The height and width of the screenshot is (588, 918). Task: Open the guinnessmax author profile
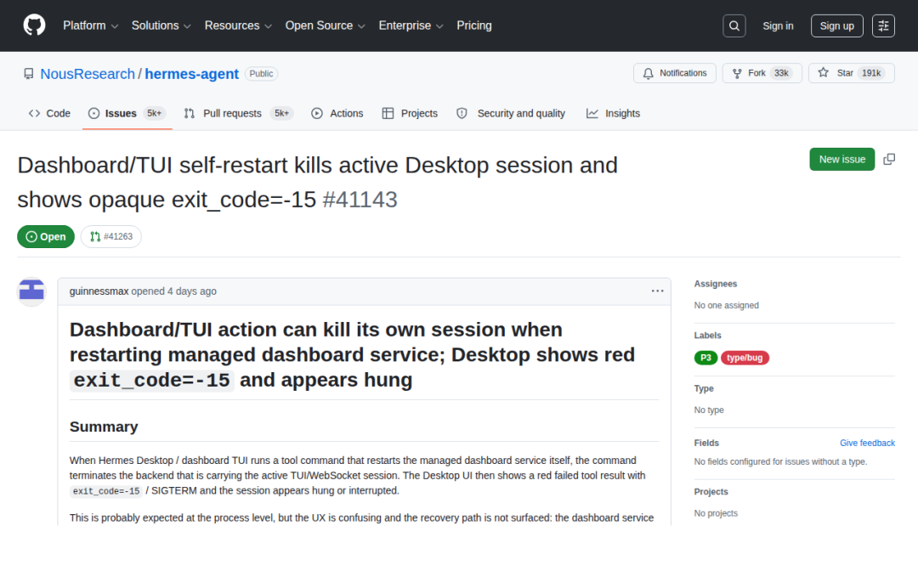[x=99, y=291]
